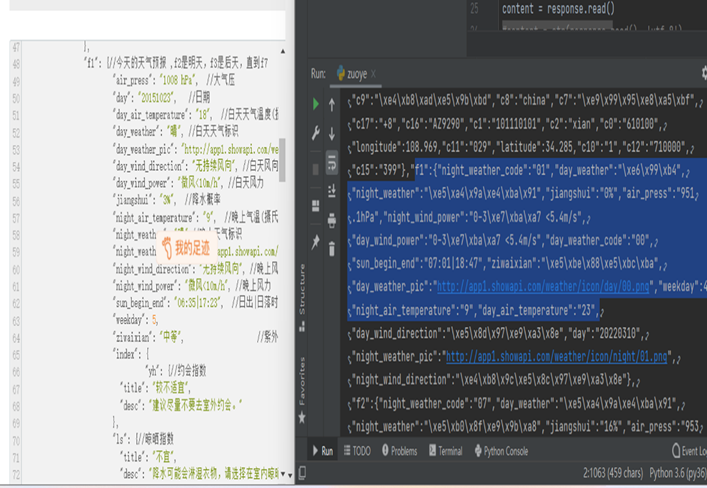The width and height of the screenshot is (707, 488).
Task: Open the day/00.png weather icon link
Action: 543,286
